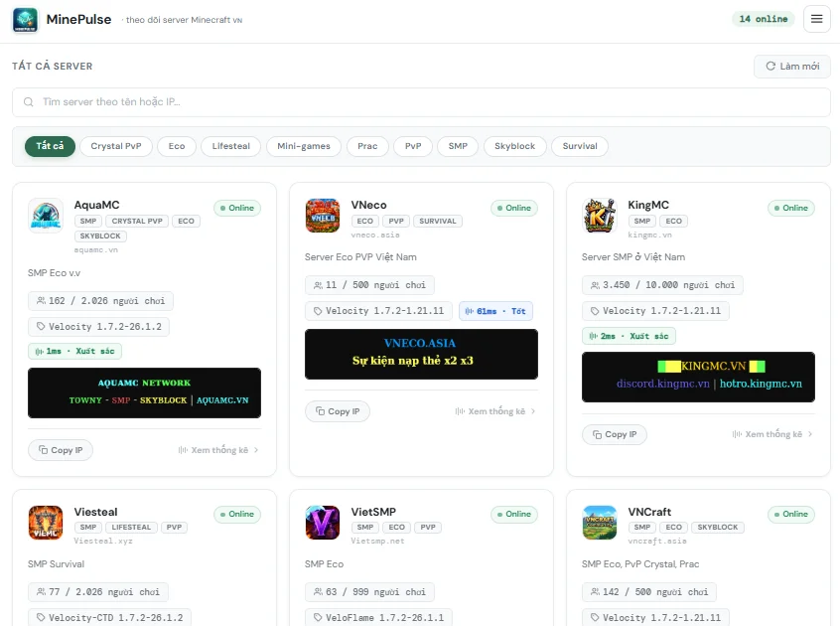Click the Viesteal server icon
The image size is (840, 626).
point(46,523)
